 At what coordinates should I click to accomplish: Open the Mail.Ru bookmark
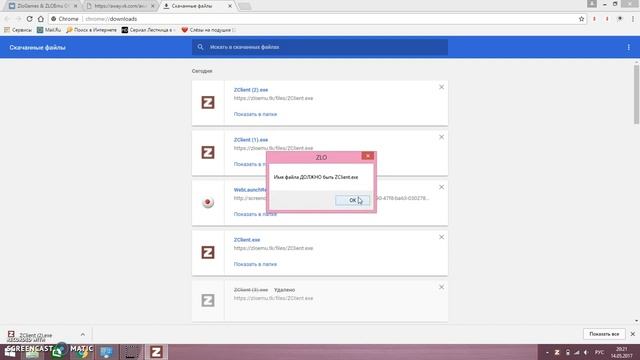coord(49,30)
